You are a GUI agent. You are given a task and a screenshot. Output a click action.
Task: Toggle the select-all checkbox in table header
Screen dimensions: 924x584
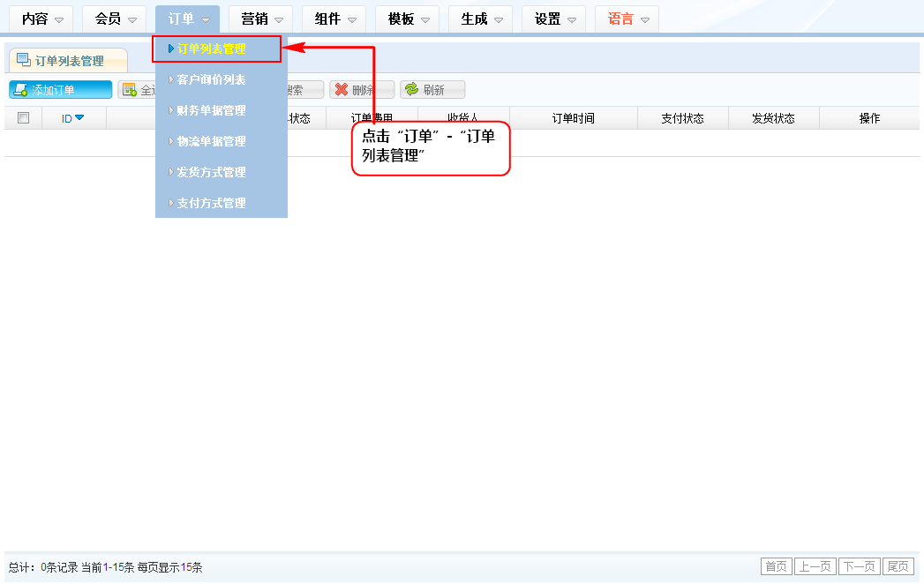point(24,118)
